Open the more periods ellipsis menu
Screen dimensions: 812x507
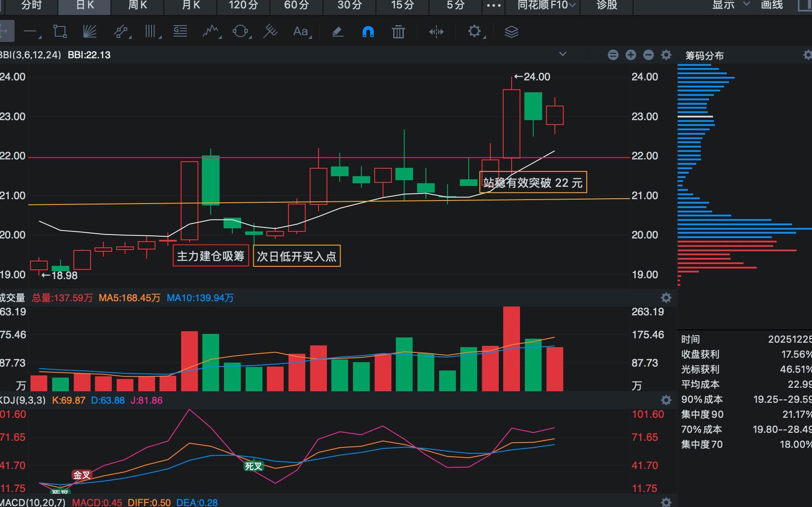(x=493, y=5)
